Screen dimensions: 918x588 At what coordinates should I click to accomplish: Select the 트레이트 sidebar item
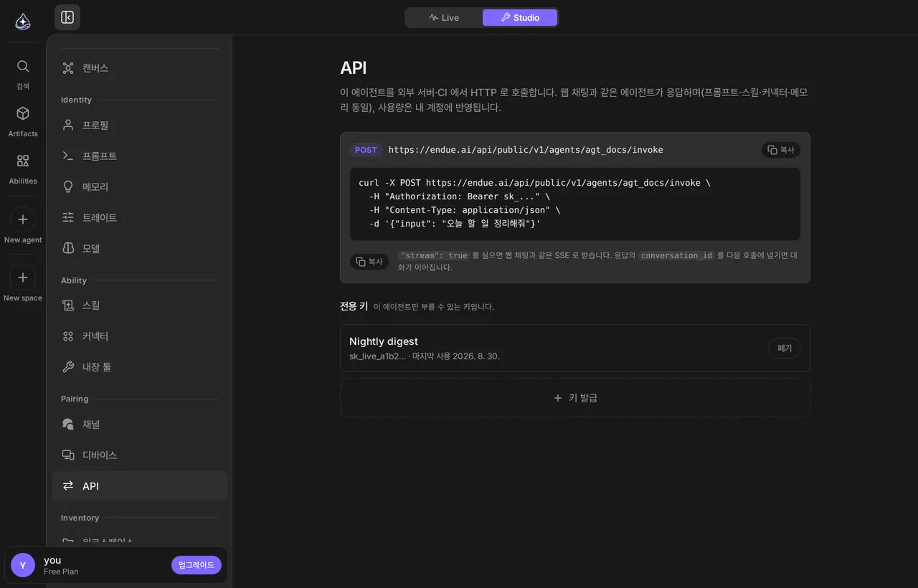click(x=140, y=217)
